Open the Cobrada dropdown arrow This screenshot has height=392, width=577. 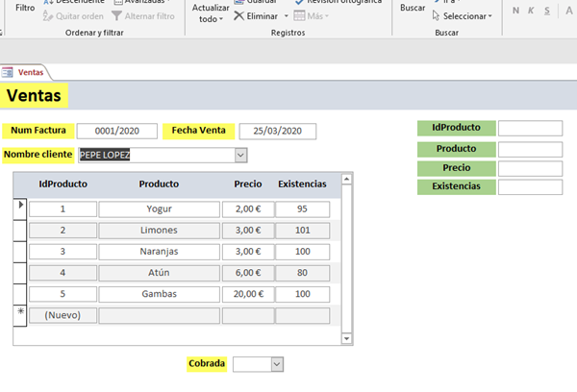277,364
